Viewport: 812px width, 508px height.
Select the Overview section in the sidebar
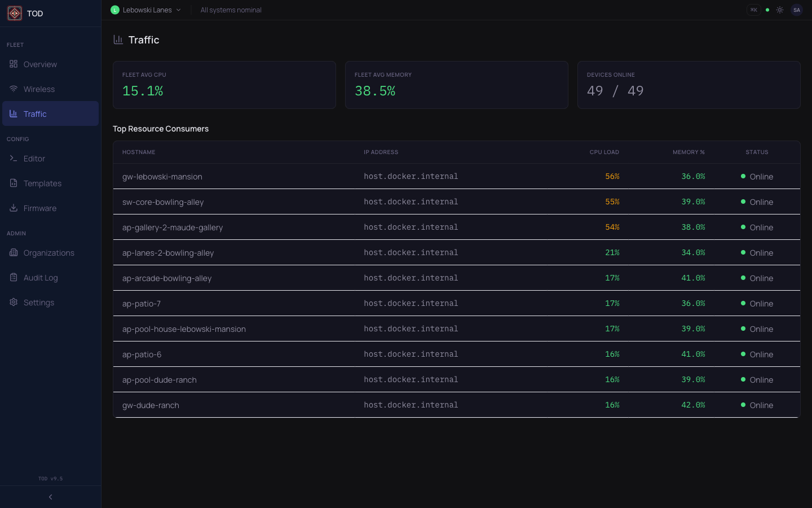[x=40, y=64]
